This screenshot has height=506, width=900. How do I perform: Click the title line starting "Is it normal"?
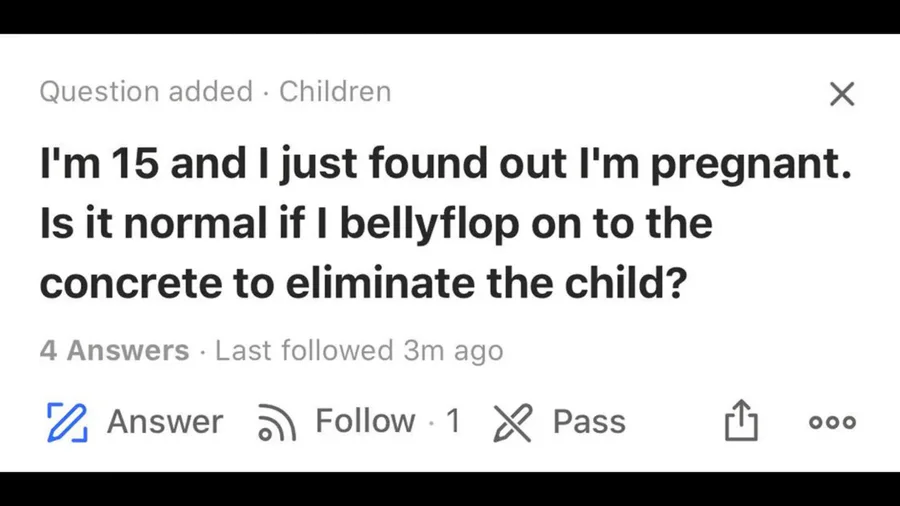point(375,223)
